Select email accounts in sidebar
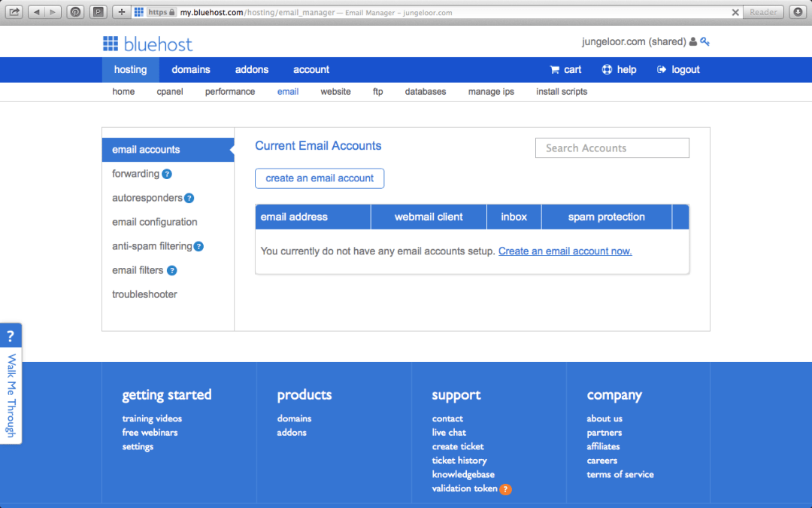 pos(168,150)
